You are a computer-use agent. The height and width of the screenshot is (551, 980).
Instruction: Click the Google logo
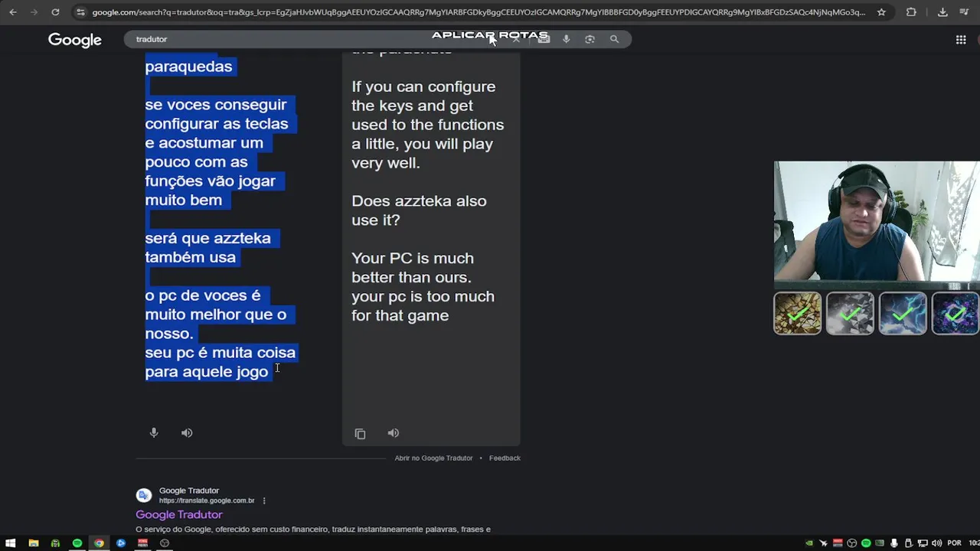tap(75, 40)
